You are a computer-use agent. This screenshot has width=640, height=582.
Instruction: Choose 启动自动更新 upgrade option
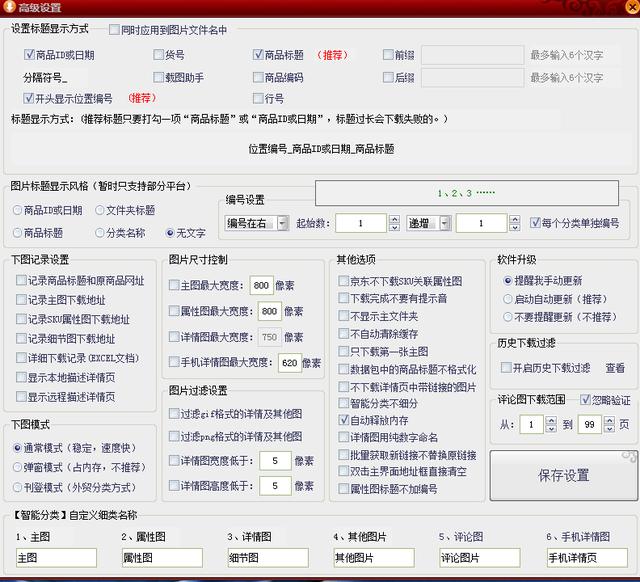click(x=507, y=299)
